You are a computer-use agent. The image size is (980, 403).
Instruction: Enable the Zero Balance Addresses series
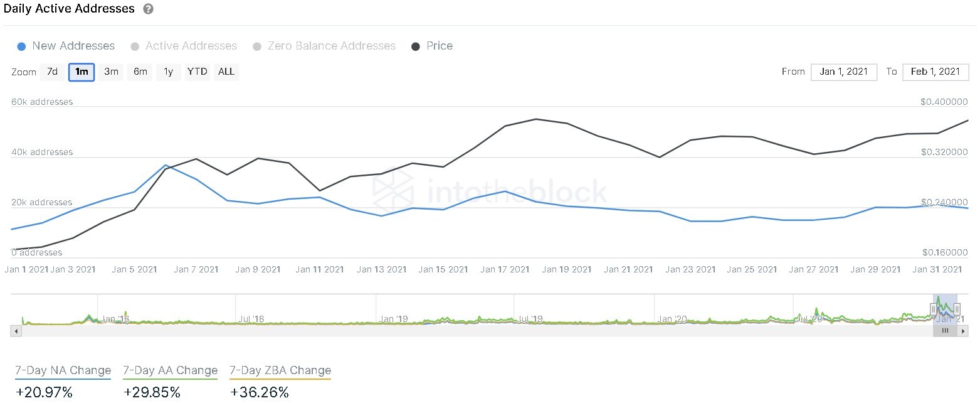(324, 46)
